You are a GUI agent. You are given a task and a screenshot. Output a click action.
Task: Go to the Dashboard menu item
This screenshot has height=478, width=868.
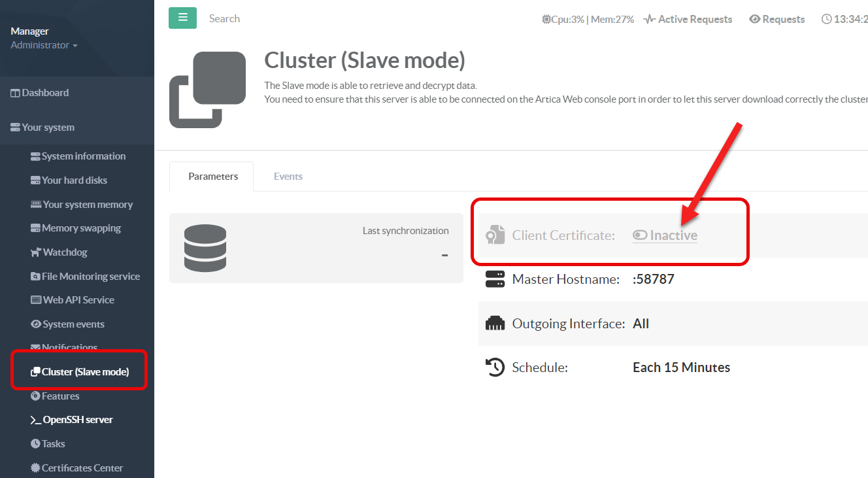pos(44,93)
